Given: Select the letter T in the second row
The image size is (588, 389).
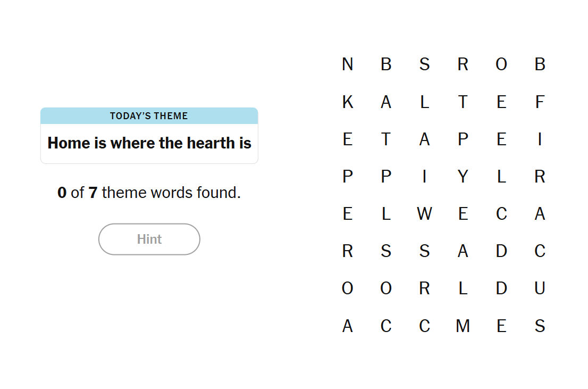Looking at the screenshot, I should (x=463, y=102).
